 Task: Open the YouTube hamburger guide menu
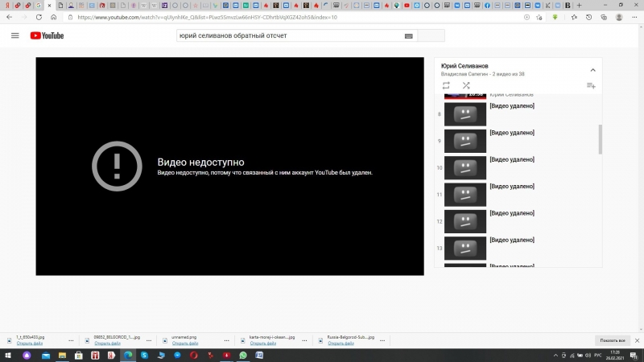[14, 35]
